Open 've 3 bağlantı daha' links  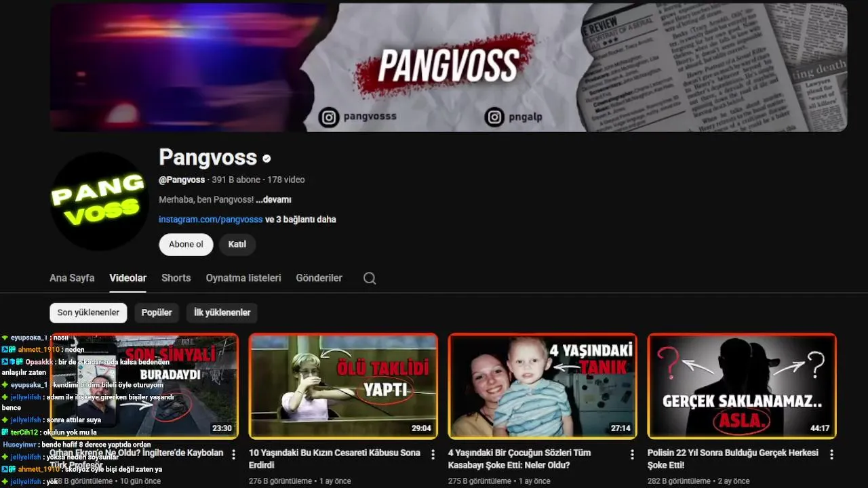coord(300,220)
